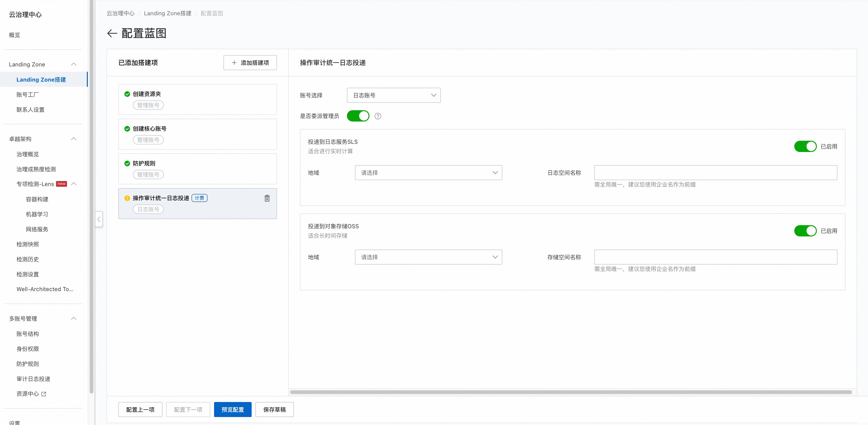
Task: Click the green check icon on 创建资源夹
Action: tap(127, 94)
